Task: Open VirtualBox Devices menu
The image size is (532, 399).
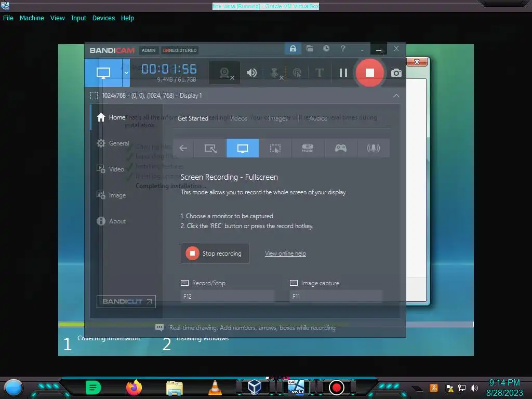Action: (103, 18)
